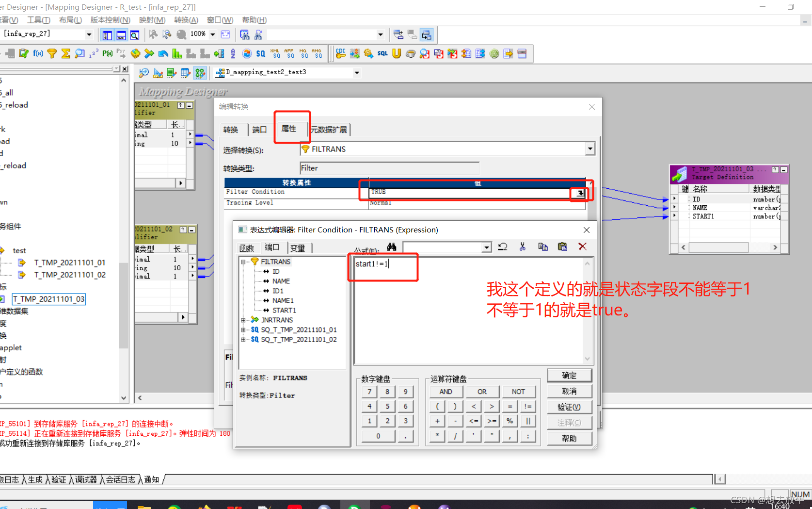Click copy icon in expression editor
Screen dimensions: 812x509
pos(543,247)
